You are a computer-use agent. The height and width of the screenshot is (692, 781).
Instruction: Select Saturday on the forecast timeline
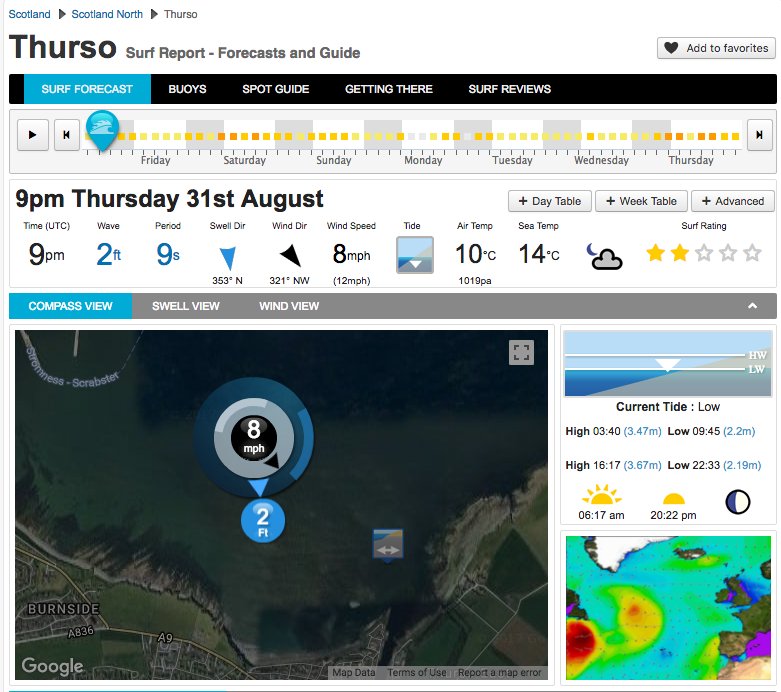pyautogui.click(x=245, y=160)
